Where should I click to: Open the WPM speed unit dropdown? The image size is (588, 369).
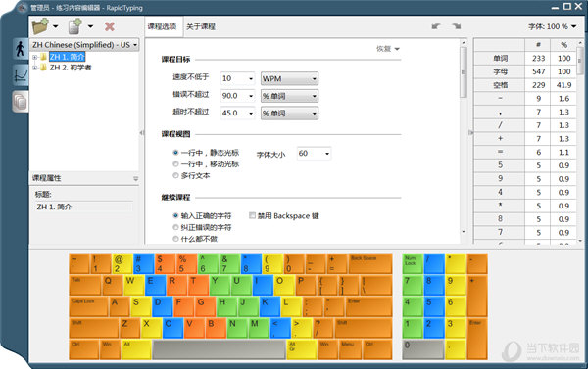tap(289, 78)
